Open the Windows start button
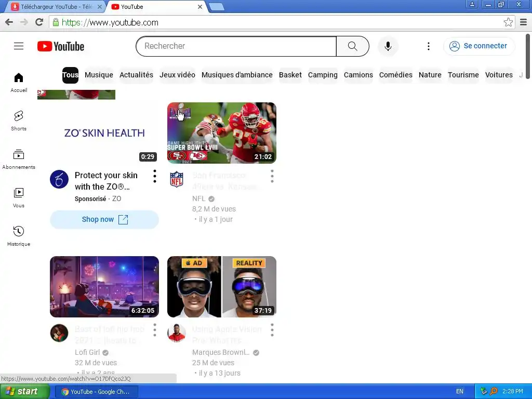The image size is (532, 399). [24, 392]
